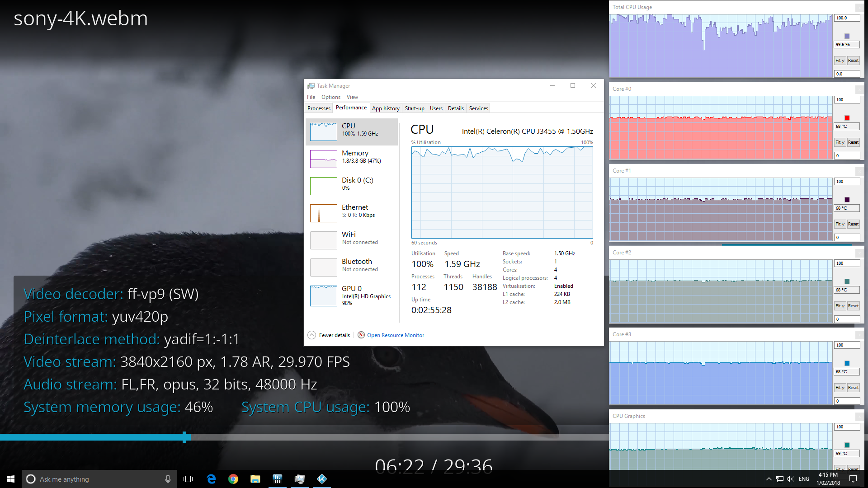Select the Memory performance item

point(352,159)
